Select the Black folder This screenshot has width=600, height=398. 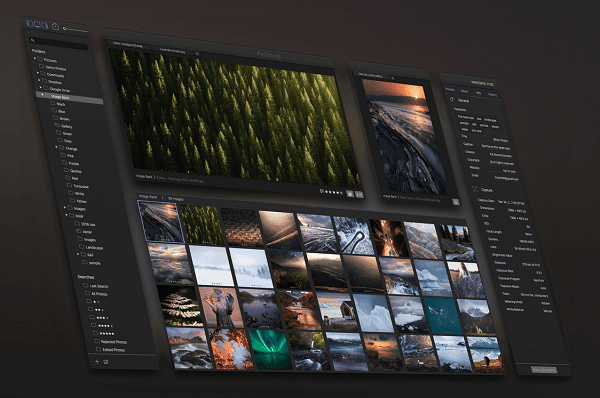tap(58, 103)
